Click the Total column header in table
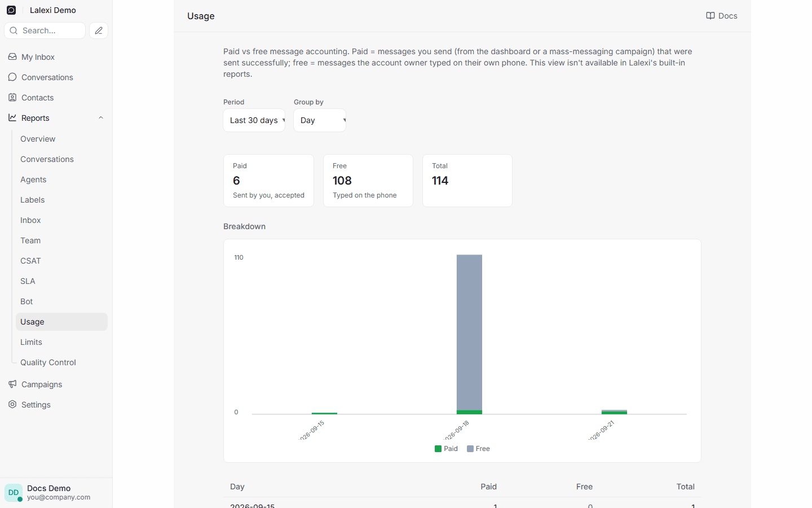 coord(686,487)
